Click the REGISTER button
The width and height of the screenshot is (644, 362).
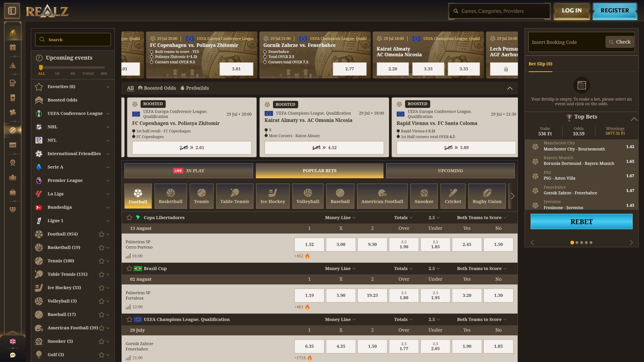click(614, 11)
